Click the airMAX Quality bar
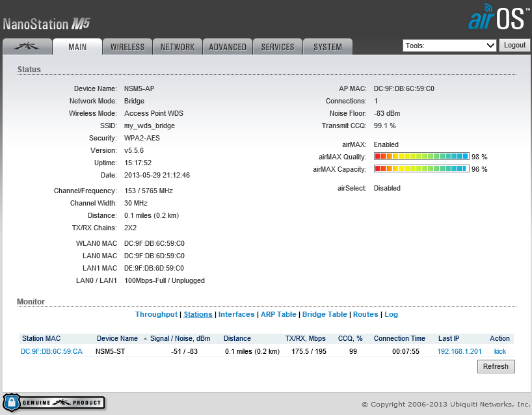Image resolution: width=532 pixels, height=415 pixels. click(421, 156)
